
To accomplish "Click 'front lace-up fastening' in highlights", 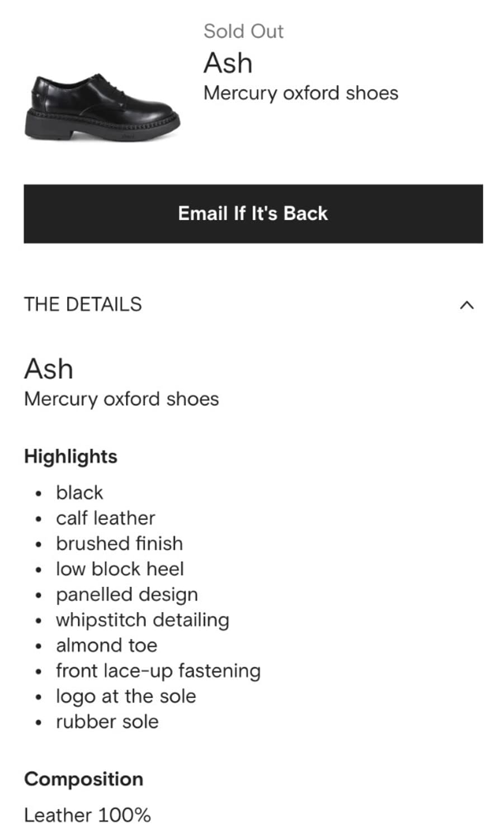I will (x=158, y=670).
